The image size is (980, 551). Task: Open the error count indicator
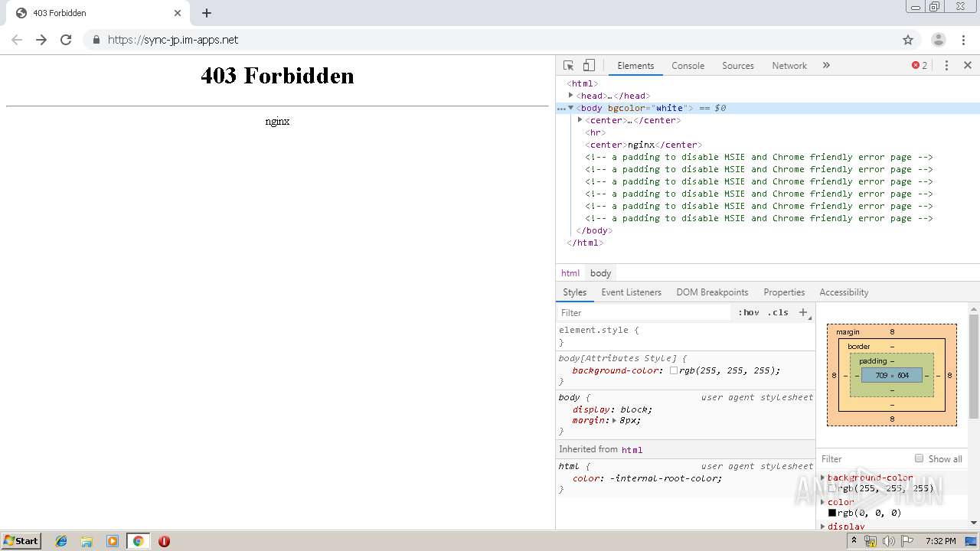pos(920,66)
